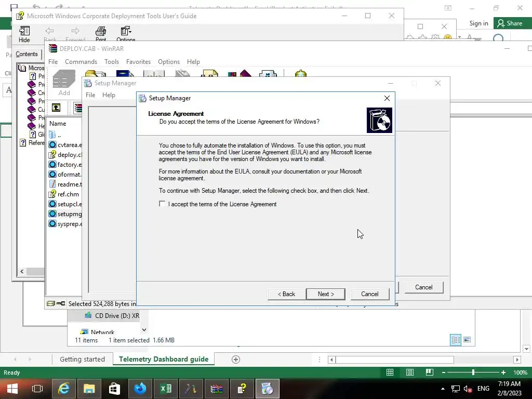The width and height of the screenshot is (532, 399).
Task: Click Excel vertical scrollbar down arrow
Action: coord(527,349)
